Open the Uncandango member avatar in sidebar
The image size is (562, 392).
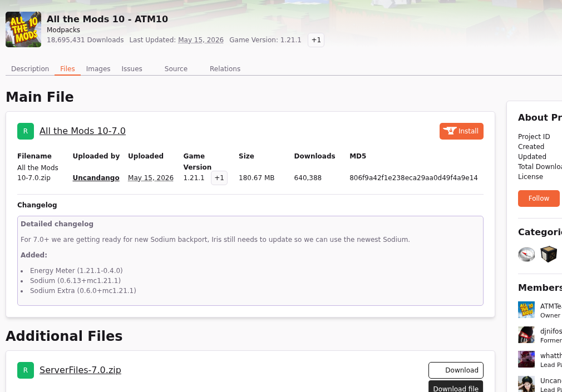coord(526,384)
